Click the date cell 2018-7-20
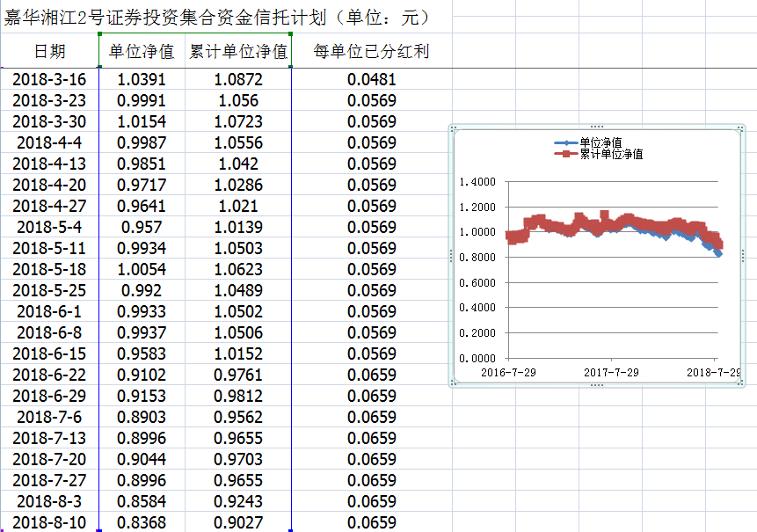Viewport: 757px width, 532px height. tap(49, 459)
